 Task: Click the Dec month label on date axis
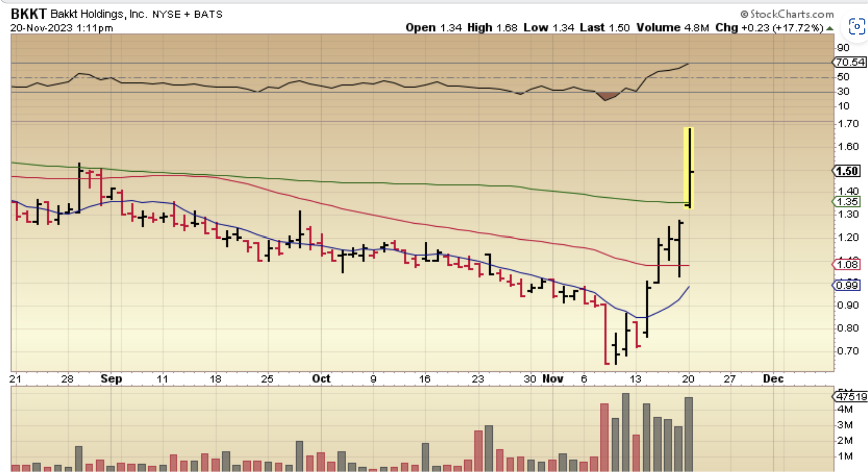773,379
